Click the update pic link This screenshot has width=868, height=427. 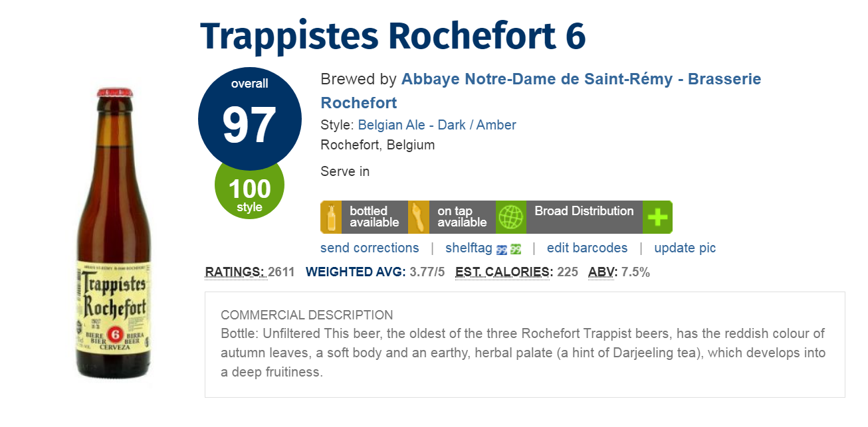tap(685, 248)
